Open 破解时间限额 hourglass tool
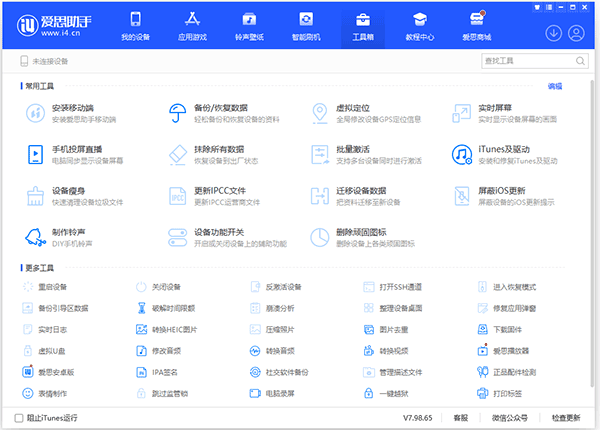 (x=166, y=308)
